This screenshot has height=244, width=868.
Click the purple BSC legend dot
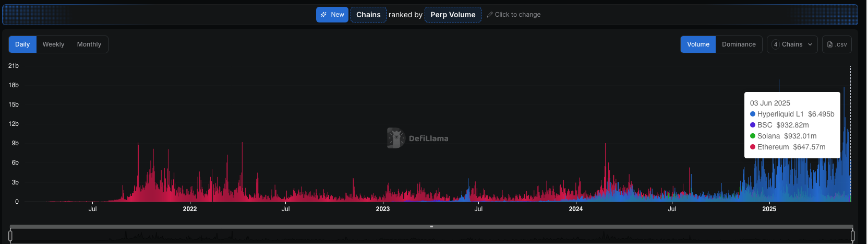click(753, 125)
